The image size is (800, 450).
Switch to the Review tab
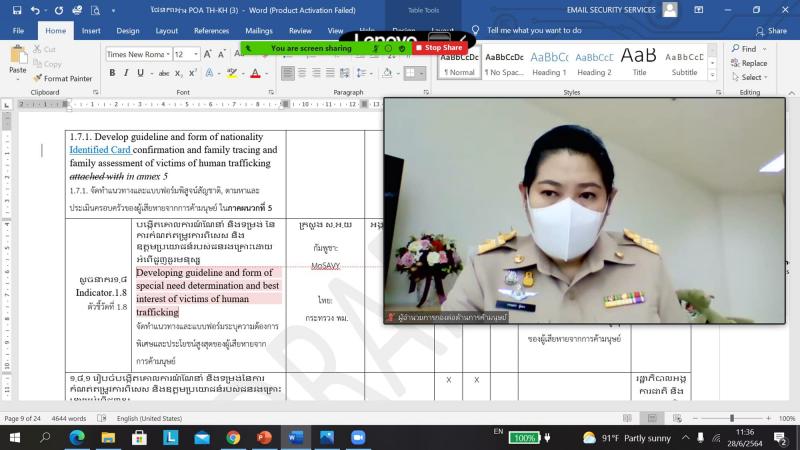[x=300, y=31]
